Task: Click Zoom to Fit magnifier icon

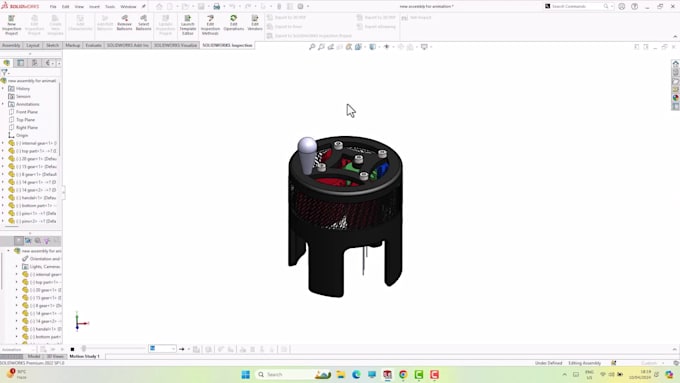Action: [x=312, y=47]
